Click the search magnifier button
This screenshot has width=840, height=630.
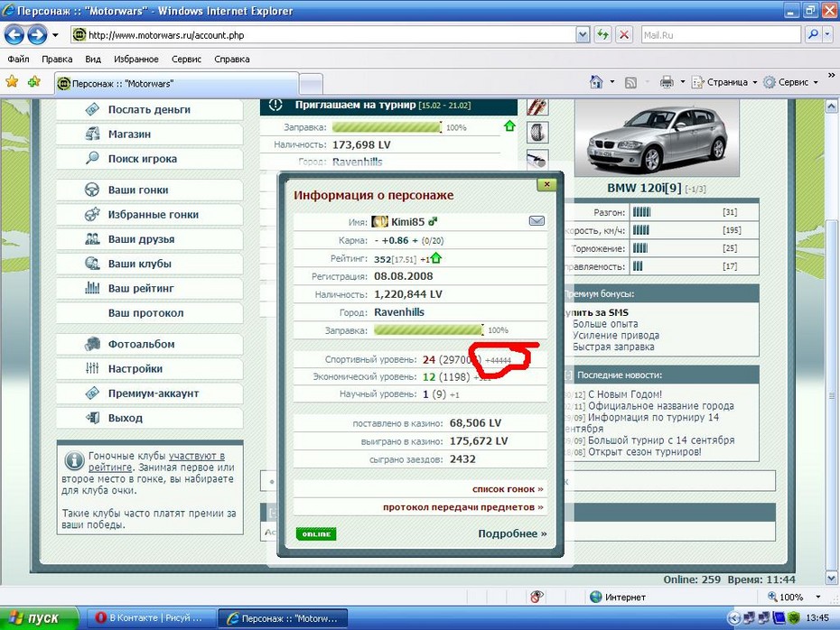tap(813, 35)
